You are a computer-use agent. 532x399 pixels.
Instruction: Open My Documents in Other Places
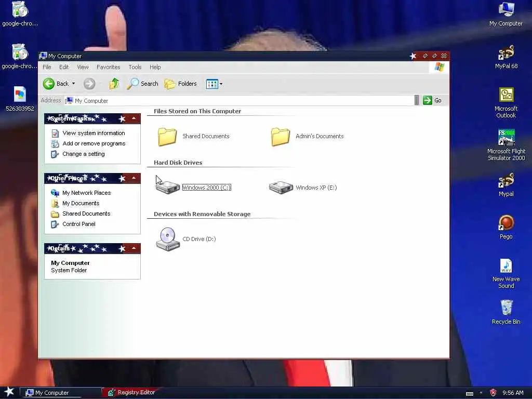pos(81,203)
